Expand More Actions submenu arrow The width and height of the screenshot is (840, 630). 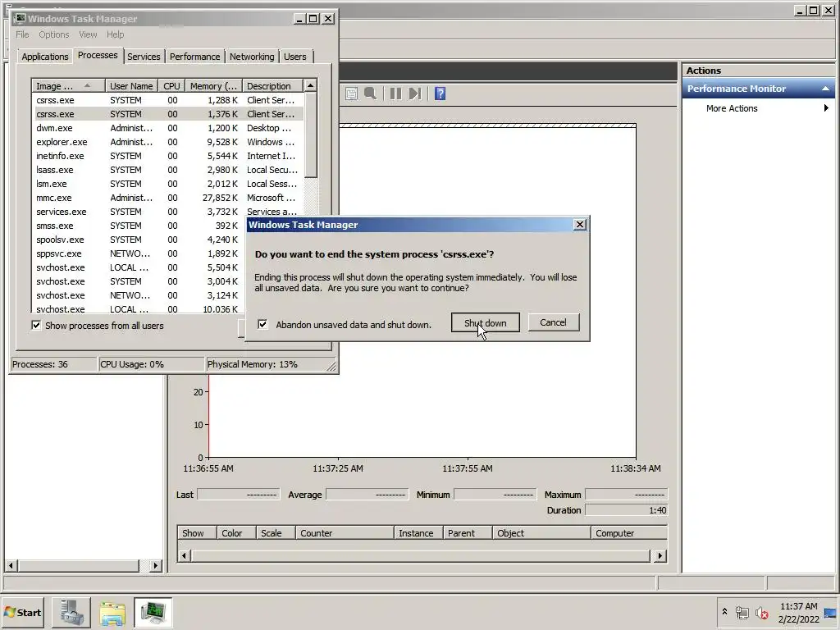(826, 107)
